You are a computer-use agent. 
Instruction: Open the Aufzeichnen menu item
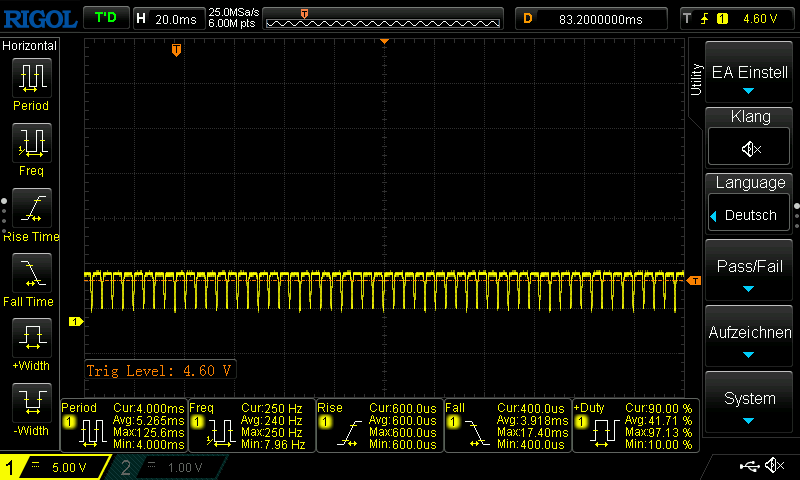point(750,338)
